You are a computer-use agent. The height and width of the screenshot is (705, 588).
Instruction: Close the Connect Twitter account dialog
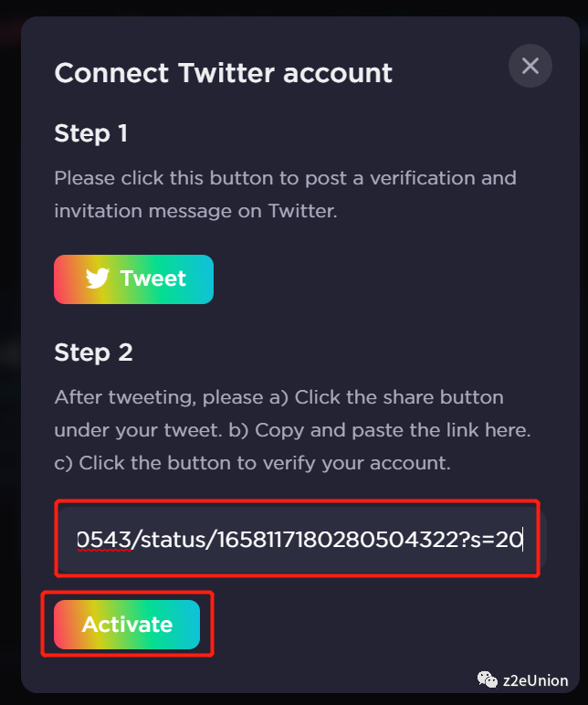pyautogui.click(x=530, y=67)
